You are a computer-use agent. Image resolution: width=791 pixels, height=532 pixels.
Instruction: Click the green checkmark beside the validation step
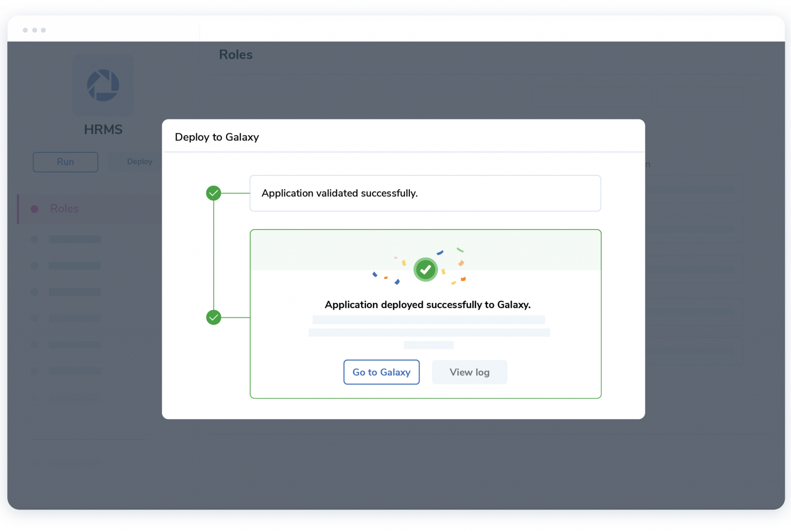213,193
